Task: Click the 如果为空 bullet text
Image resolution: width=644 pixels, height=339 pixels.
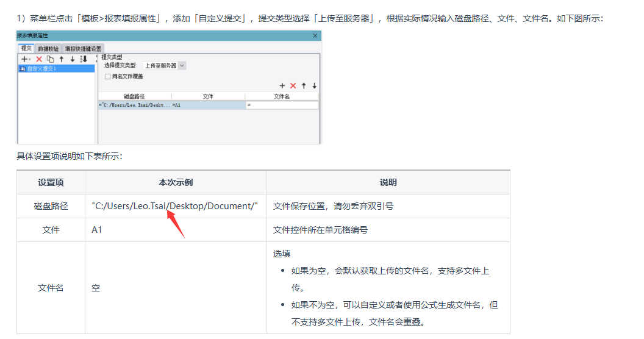Action: coord(390,279)
